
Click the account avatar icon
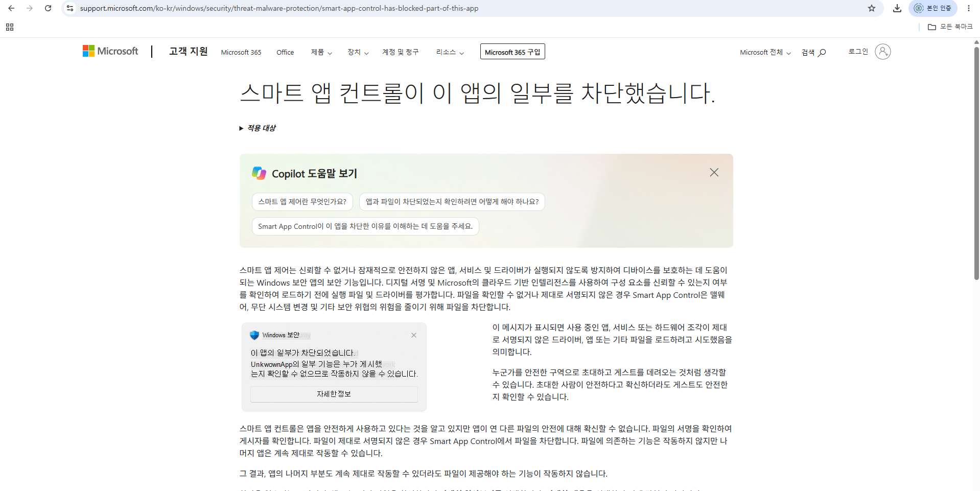click(883, 52)
